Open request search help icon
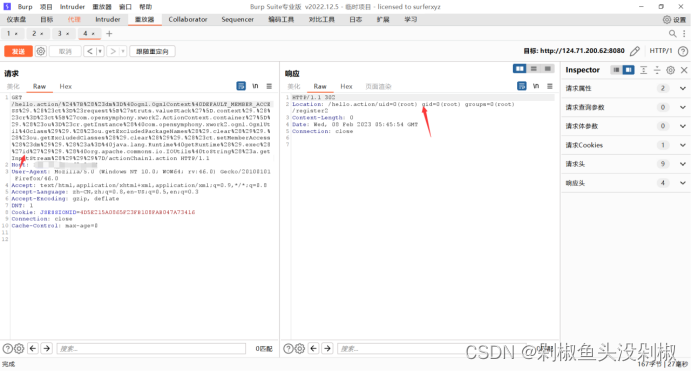Viewport: 692px width, 371px height. coord(8,349)
